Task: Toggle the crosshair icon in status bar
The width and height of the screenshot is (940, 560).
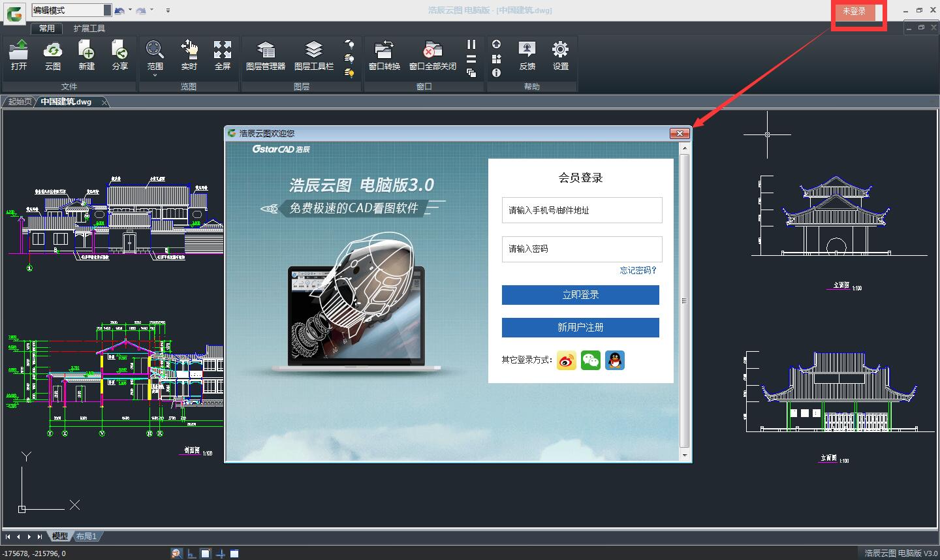Action: [220, 553]
